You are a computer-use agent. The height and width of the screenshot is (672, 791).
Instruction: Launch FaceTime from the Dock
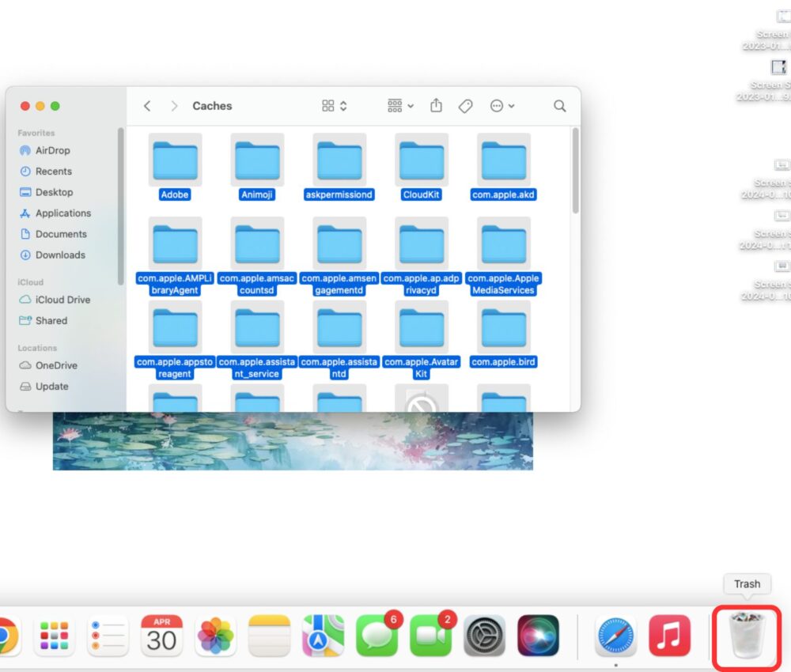point(431,635)
